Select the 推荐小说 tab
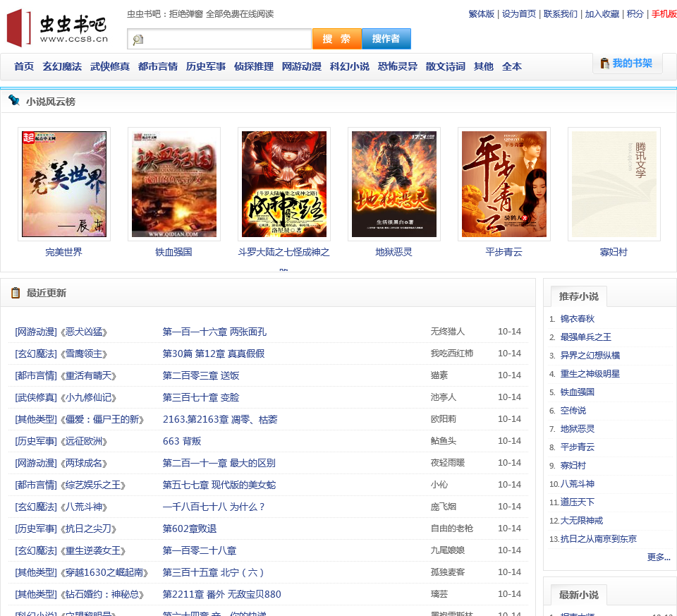The width and height of the screenshot is (677, 616). 579,296
